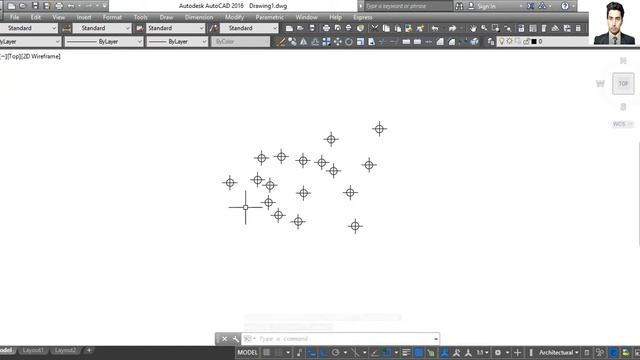
Task: Switch to the Layout1 tab
Action: pos(33,350)
